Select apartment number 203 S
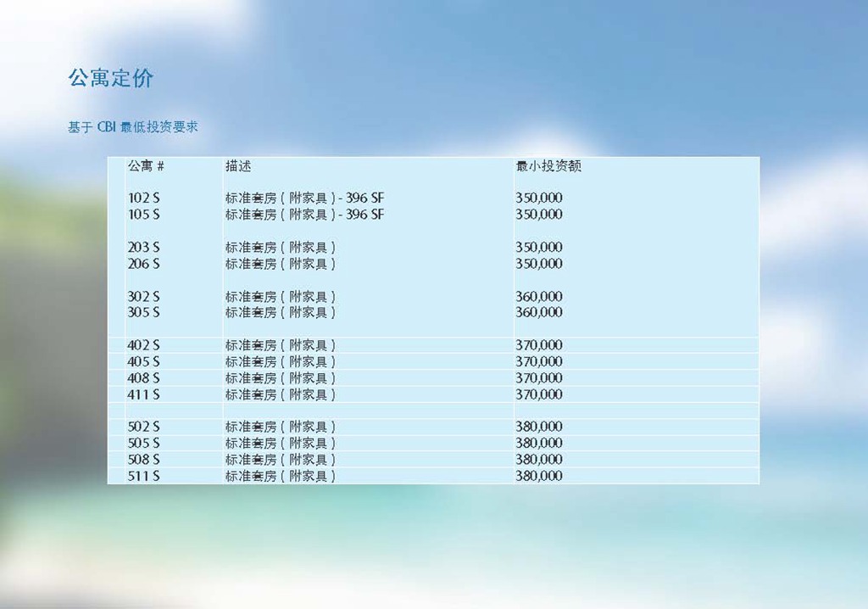 tap(144, 247)
